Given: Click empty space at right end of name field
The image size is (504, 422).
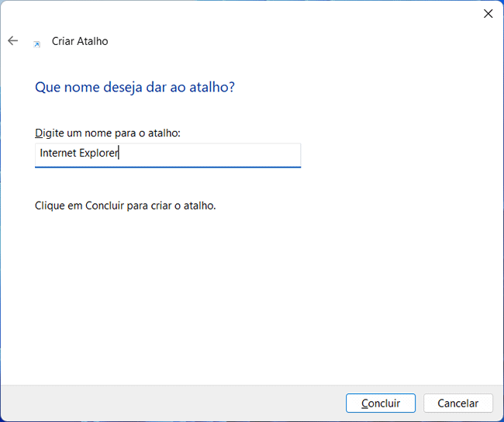Looking at the screenshot, I should point(233,154).
